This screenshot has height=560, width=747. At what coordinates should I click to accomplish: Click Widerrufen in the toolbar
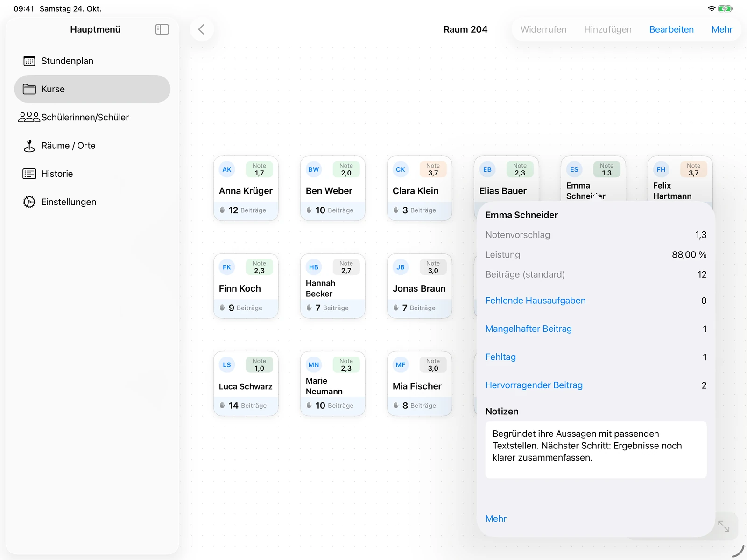pyautogui.click(x=543, y=29)
